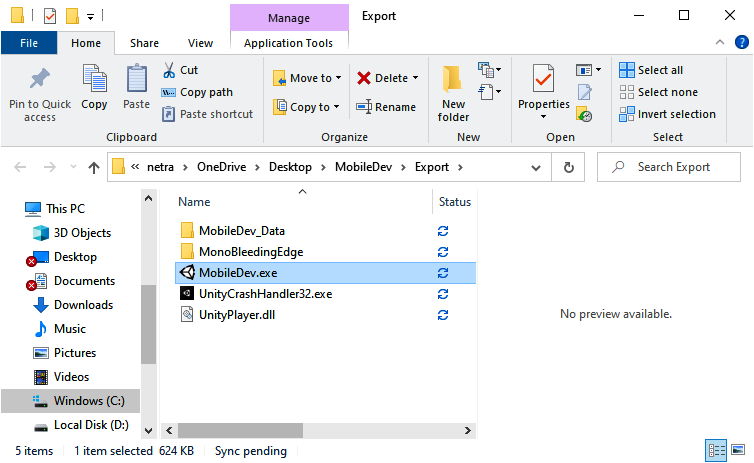This screenshot has height=463, width=754.
Task: Click the Paste clipboard icon
Action: [137, 79]
